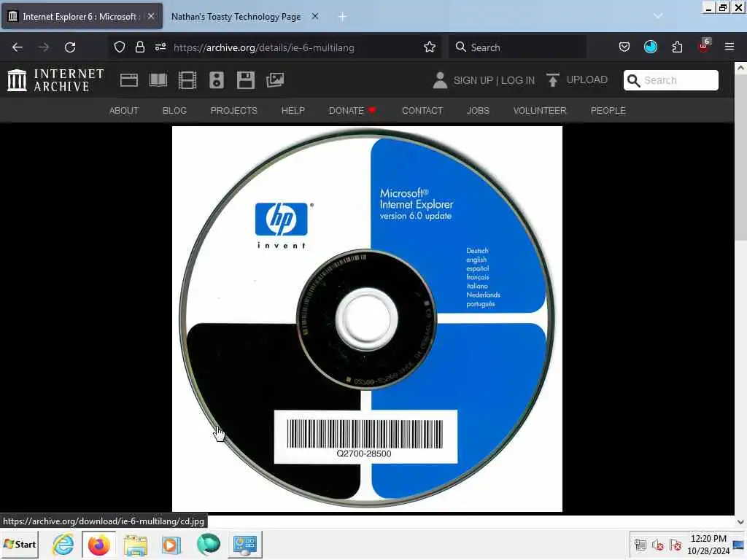
Task: Click the taskbar clock 12:20 PM
Action: point(708,539)
